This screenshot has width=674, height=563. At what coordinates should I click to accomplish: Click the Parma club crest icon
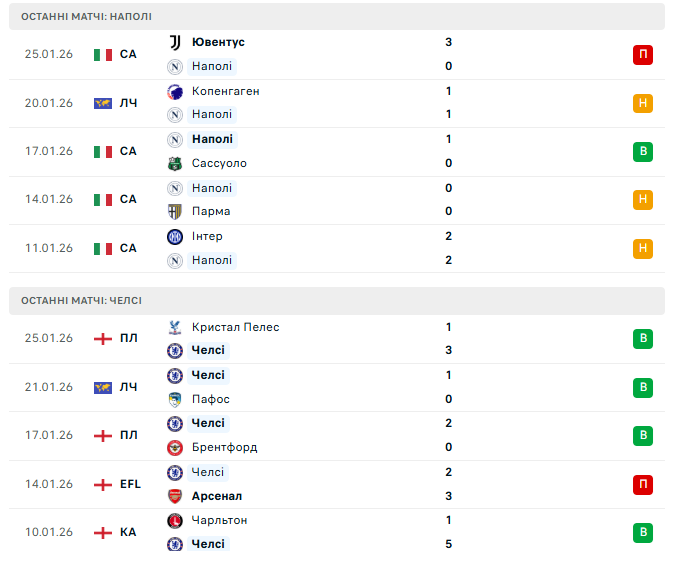175,211
